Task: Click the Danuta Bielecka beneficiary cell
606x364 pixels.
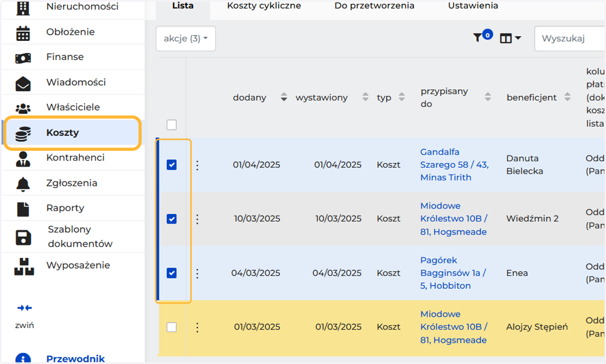Action: click(525, 165)
